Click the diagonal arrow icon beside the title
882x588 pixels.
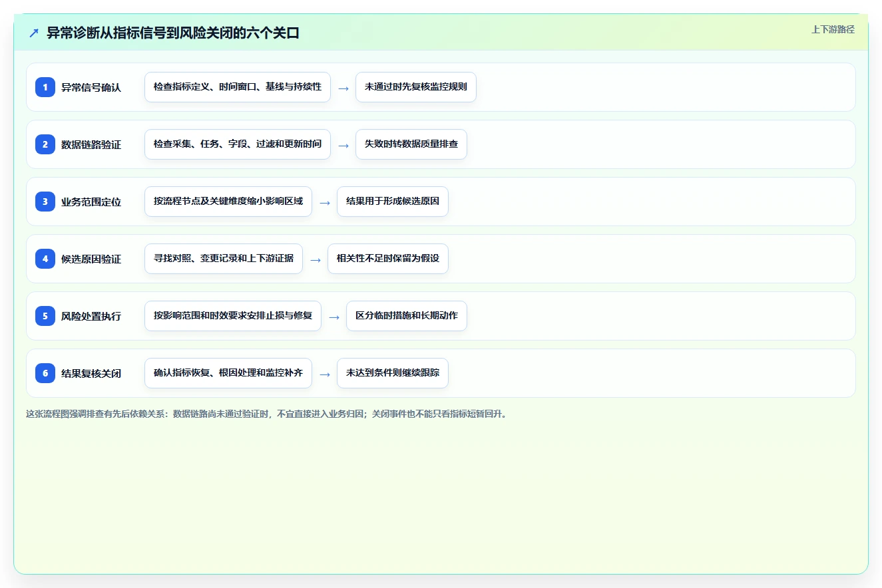[34, 33]
